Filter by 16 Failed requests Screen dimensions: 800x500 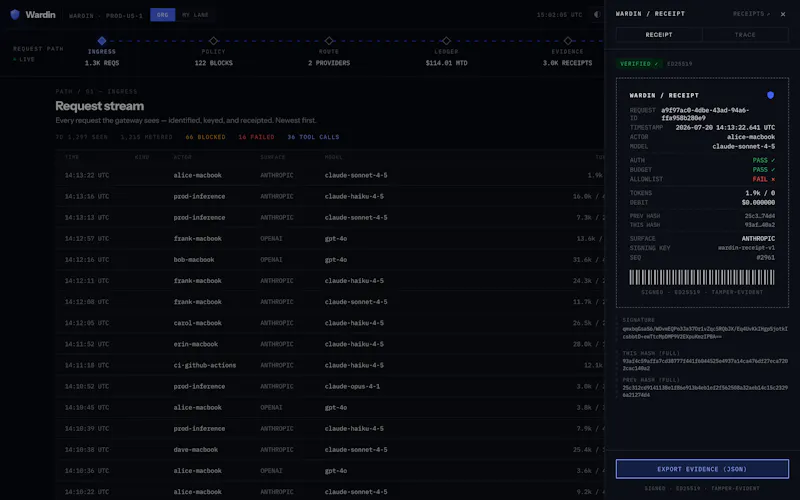coord(256,137)
